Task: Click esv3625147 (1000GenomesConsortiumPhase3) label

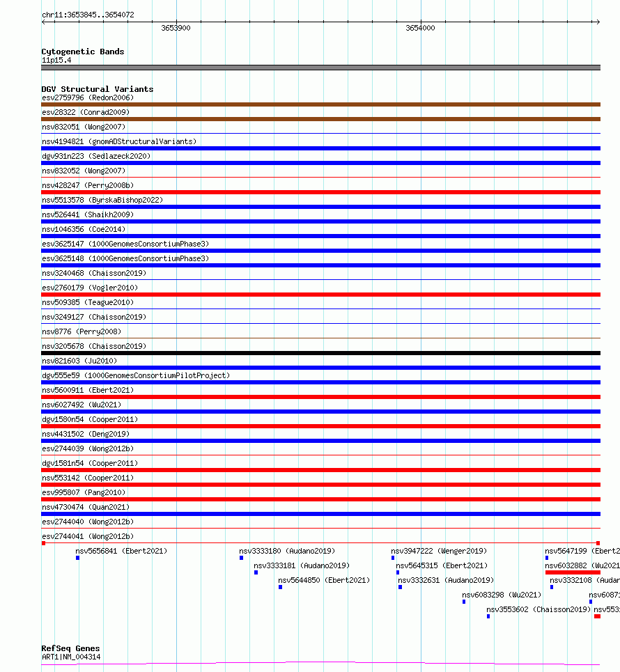Action: [125, 244]
